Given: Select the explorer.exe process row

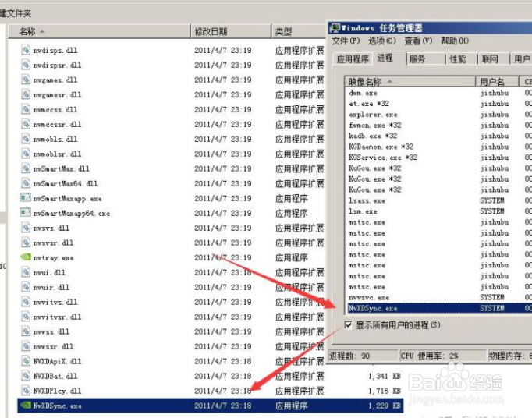Looking at the screenshot, I should pos(438,115).
